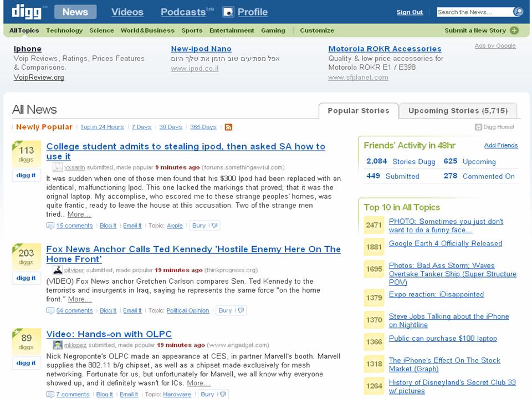Click comment bubble icon beside 7 comments
532x399 pixels.
tap(50, 394)
